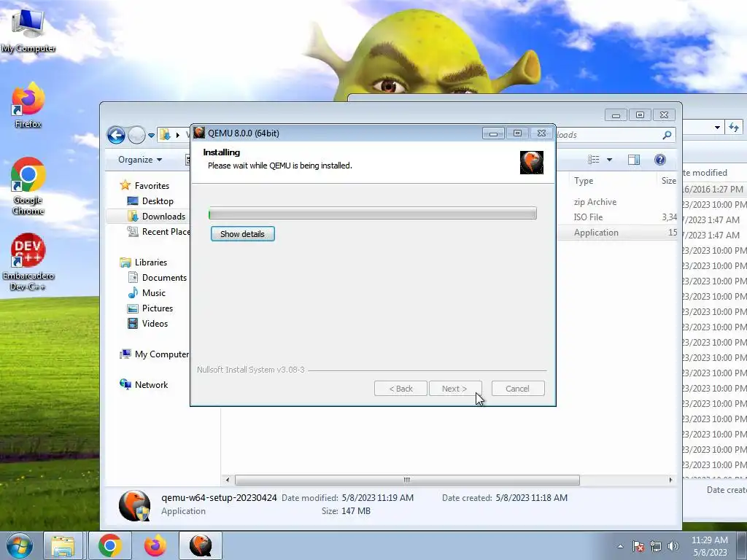
Task: Open Music library
Action: tap(146, 293)
